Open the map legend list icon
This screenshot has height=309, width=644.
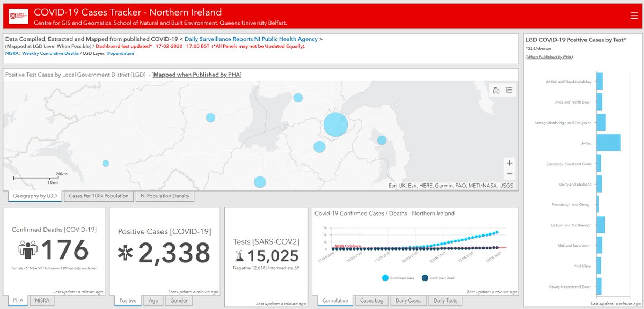tap(509, 91)
